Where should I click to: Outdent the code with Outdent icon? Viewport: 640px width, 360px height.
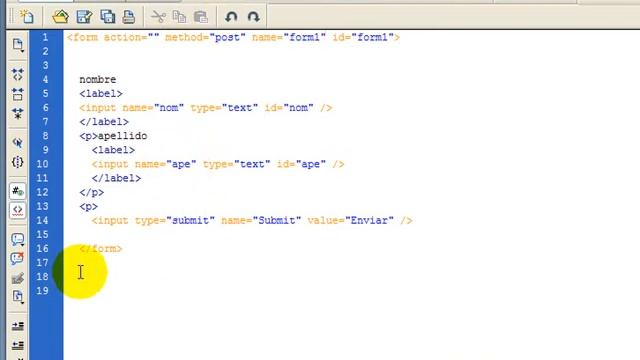[x=18, y=345]
